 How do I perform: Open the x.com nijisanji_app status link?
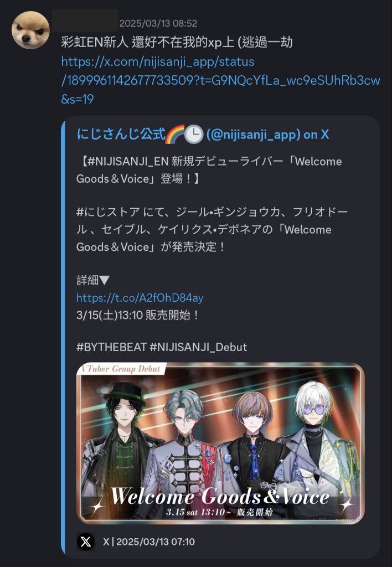[x=220, y=80]
